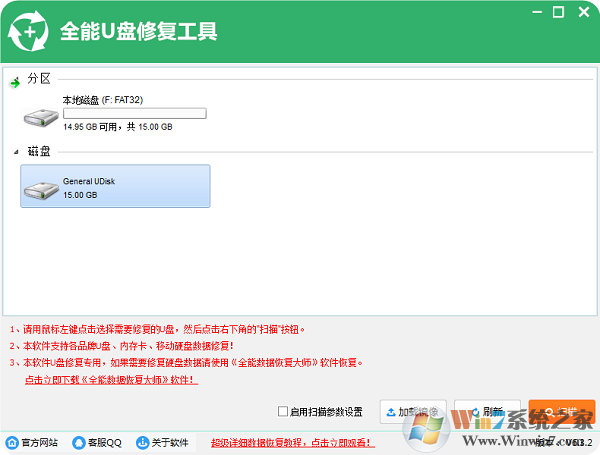Open link 超级详细数据恢复教程,点击立即观看
This screenshot has width=600, height=455.
293,443
